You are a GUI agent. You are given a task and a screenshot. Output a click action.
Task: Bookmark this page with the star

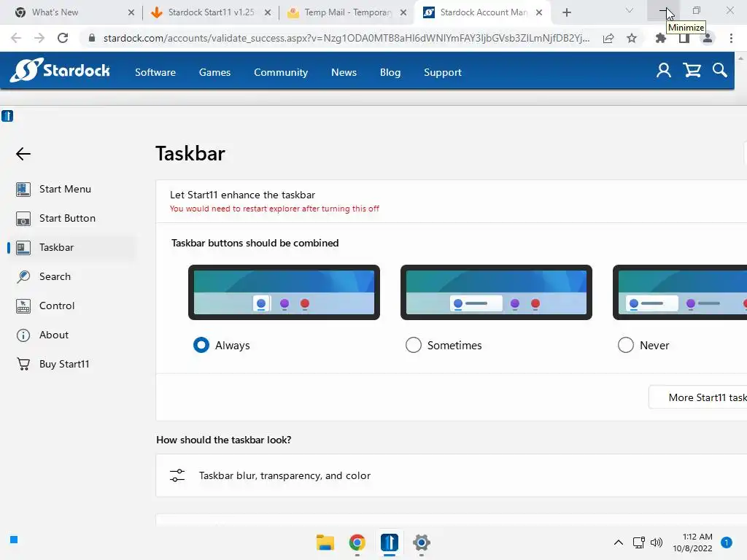(x=632, y=38)
